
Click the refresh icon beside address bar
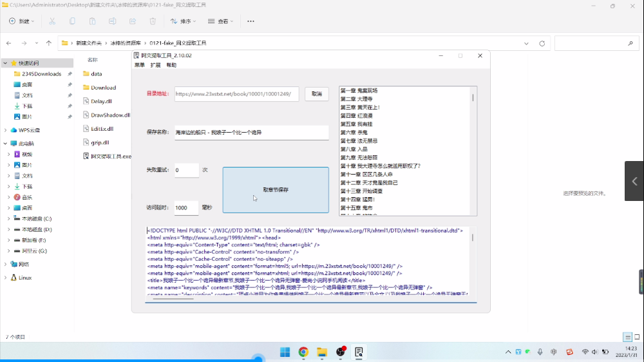[x=542, y=43]
